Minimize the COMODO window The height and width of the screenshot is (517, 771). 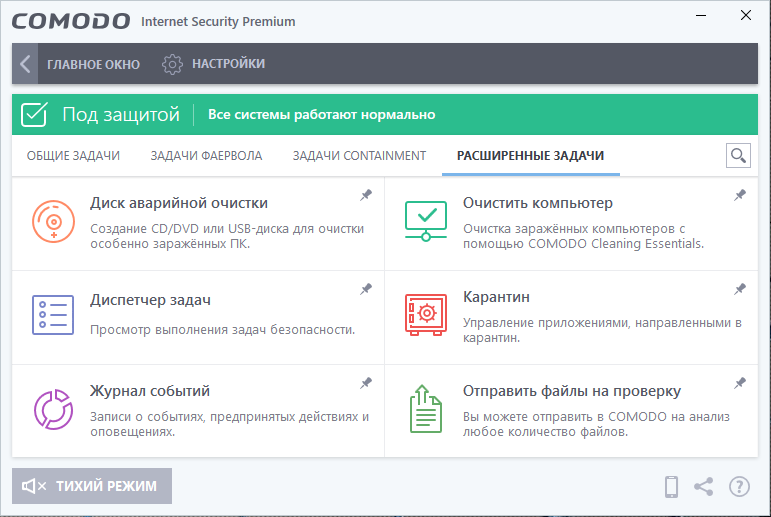(x=701, y=16)
